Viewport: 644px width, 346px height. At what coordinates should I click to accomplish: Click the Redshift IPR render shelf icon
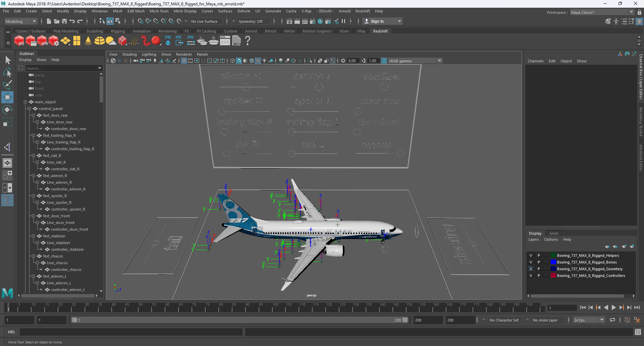(42, 41)
